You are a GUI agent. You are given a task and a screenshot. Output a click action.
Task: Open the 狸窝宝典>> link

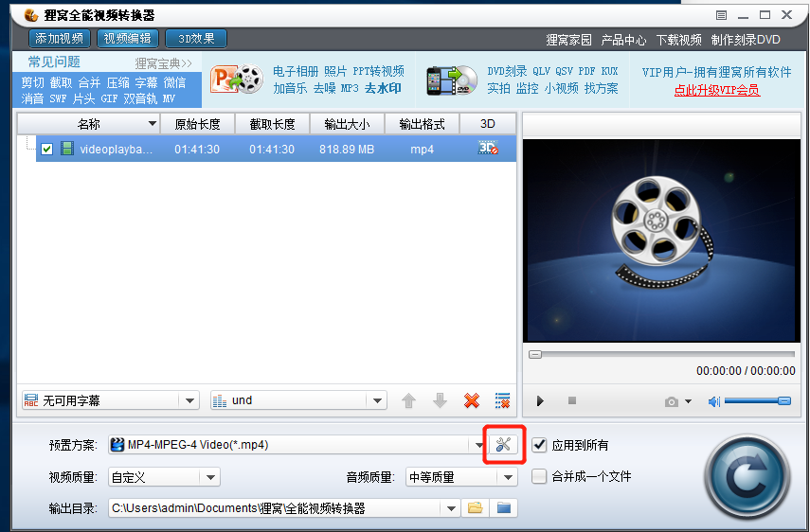coord(163,63)
